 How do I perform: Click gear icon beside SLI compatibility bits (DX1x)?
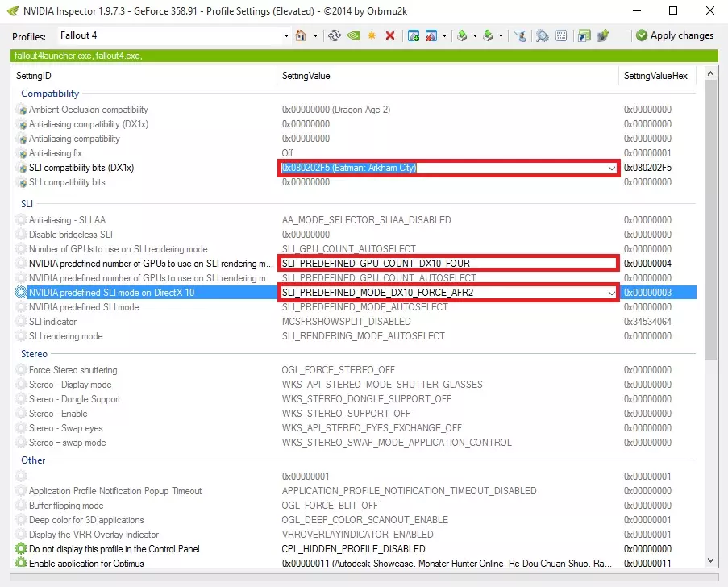pyautogui.click(x=21, y=168)
